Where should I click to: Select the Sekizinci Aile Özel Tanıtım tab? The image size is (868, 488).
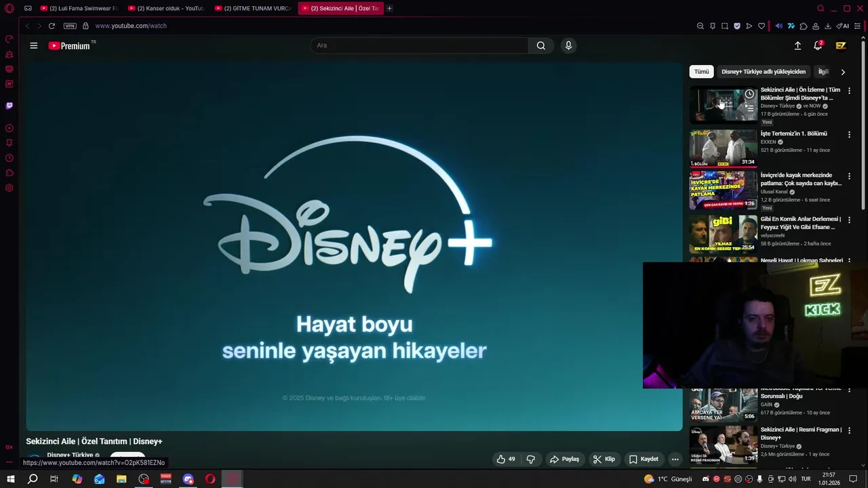340,8
